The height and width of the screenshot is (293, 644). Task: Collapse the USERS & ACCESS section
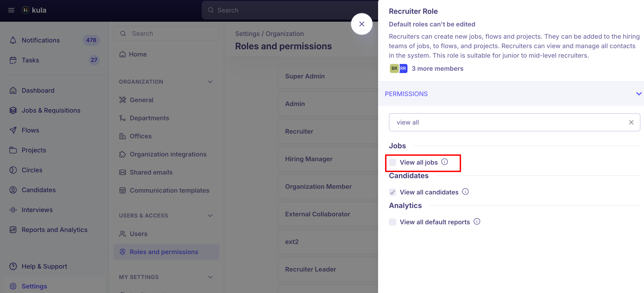210,215
